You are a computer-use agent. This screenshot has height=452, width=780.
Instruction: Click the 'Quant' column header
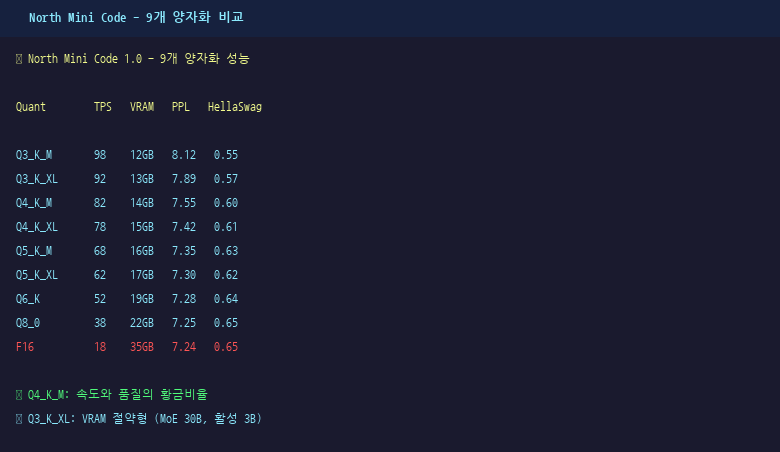pyautogui.click(x=31, y=107)
